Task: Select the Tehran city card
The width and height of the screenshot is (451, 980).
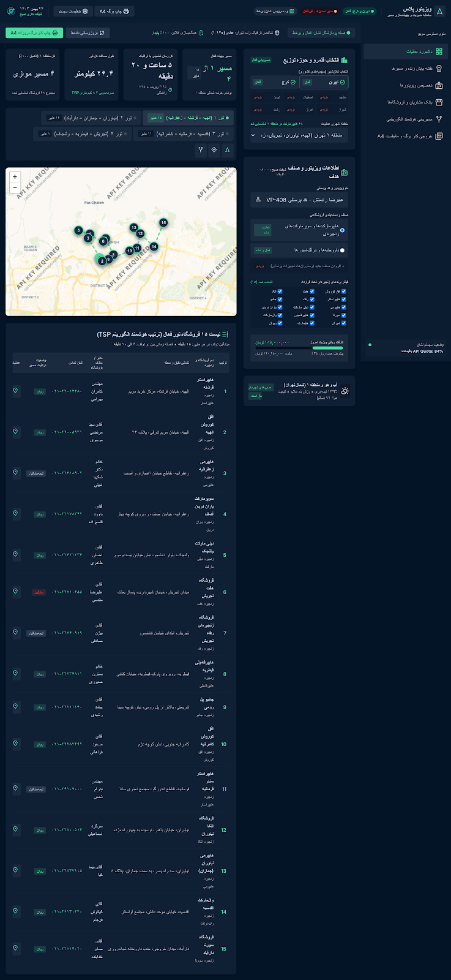Action: (324, 82)
